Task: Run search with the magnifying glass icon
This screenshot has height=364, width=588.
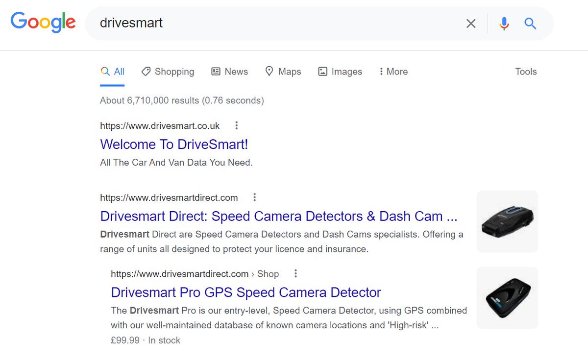Action: point(530,23)
